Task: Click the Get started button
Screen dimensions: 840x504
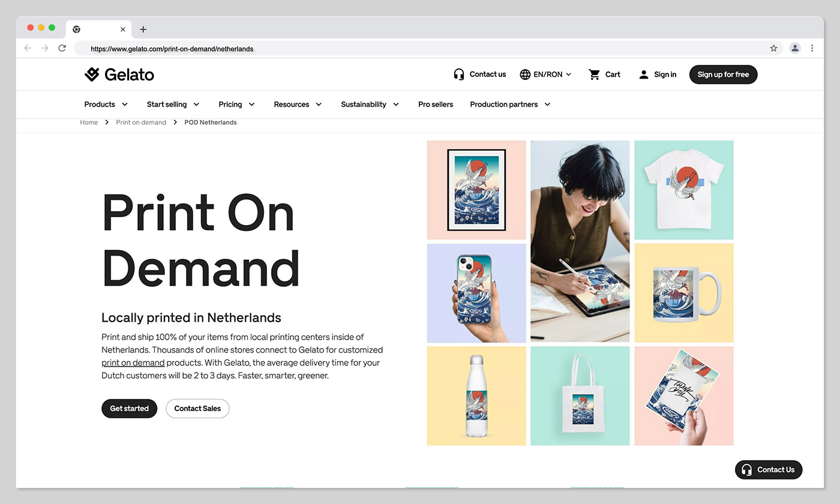Action: pyautogui.click(x=129, y=408)
